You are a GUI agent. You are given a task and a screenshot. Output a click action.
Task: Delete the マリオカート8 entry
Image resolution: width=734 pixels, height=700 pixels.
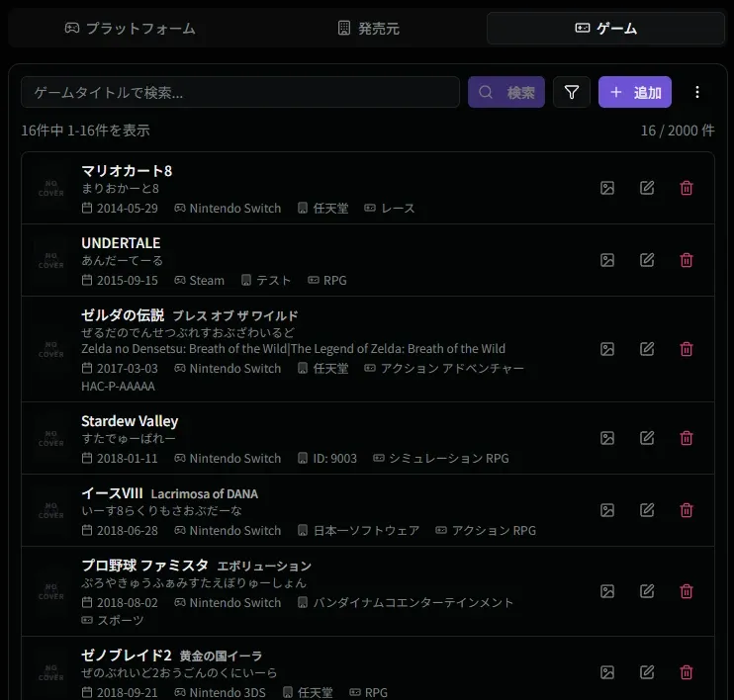[687, 188]
